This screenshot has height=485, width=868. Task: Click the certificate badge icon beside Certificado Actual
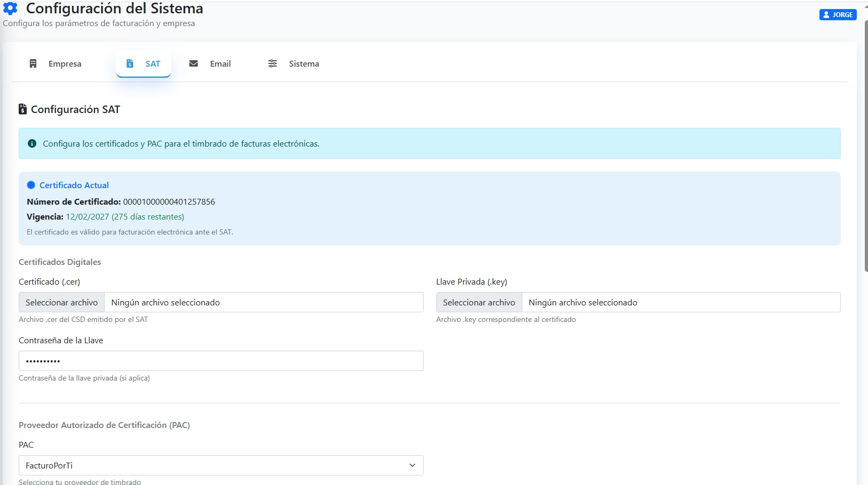click(31, 185)
